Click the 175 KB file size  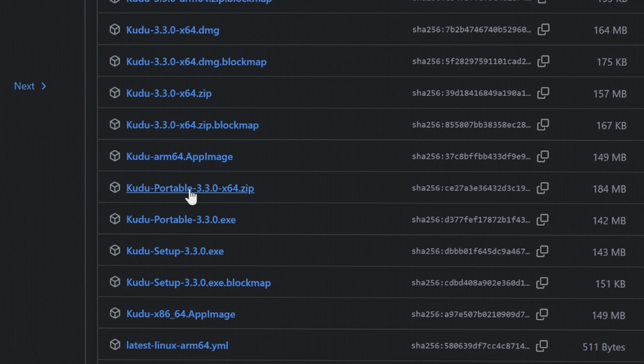click(611, 62)
